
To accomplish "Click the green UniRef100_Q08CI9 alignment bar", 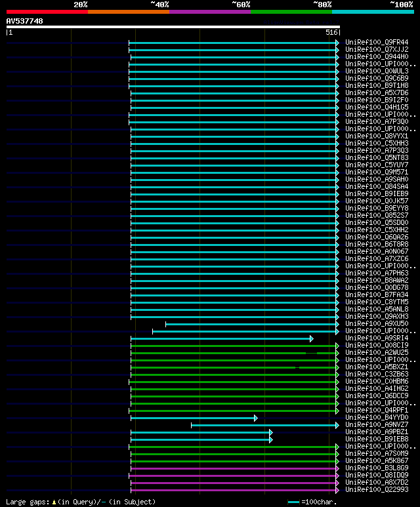I will [x=235, y=346].
